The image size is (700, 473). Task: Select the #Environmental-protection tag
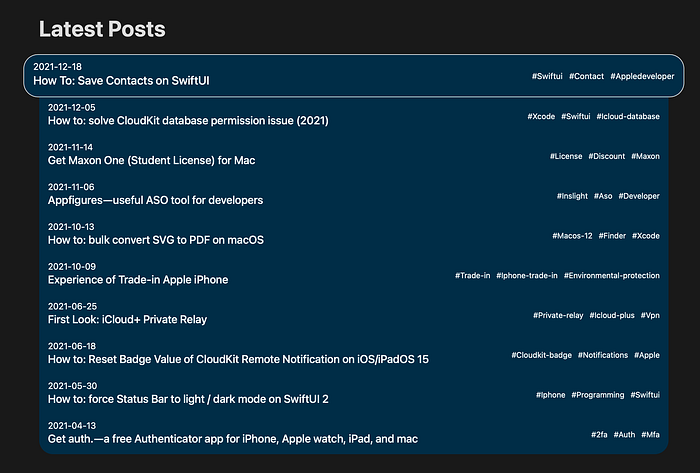pyautogui.click(x=611, y=275)
